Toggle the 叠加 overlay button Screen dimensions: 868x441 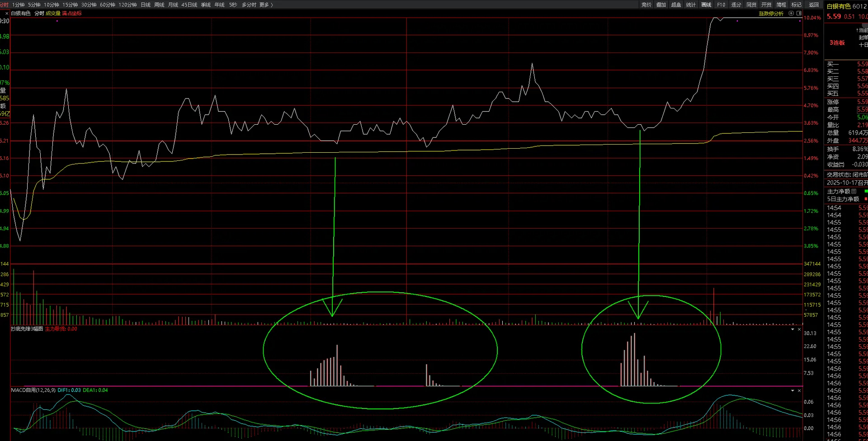(661, 5)
